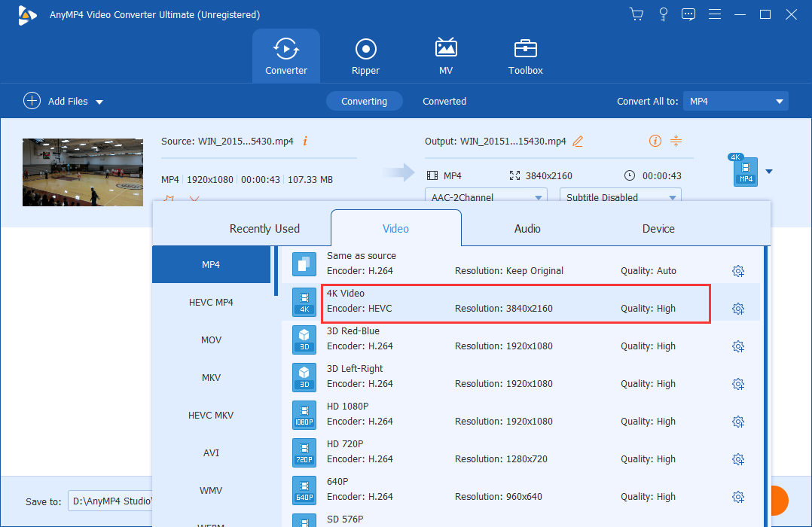Open settings gear for Same as source

pos(738,271)
